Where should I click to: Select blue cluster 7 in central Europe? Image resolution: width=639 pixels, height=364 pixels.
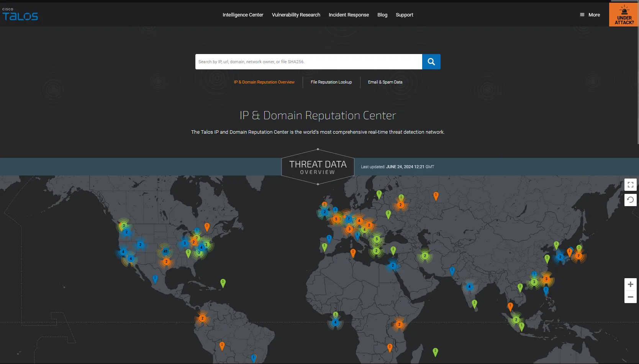coord(348,219)
